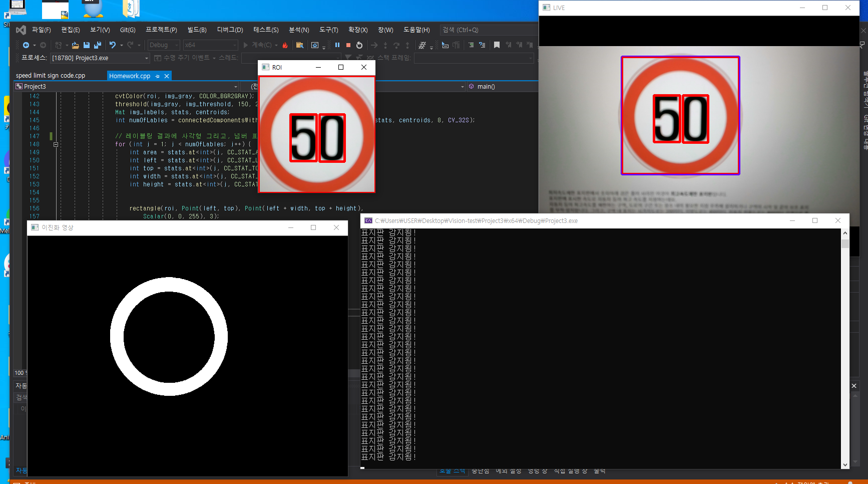Expand the Project3.exe process dropdown
This screenshot has height=484, width=868.
(x=147, y=58)
